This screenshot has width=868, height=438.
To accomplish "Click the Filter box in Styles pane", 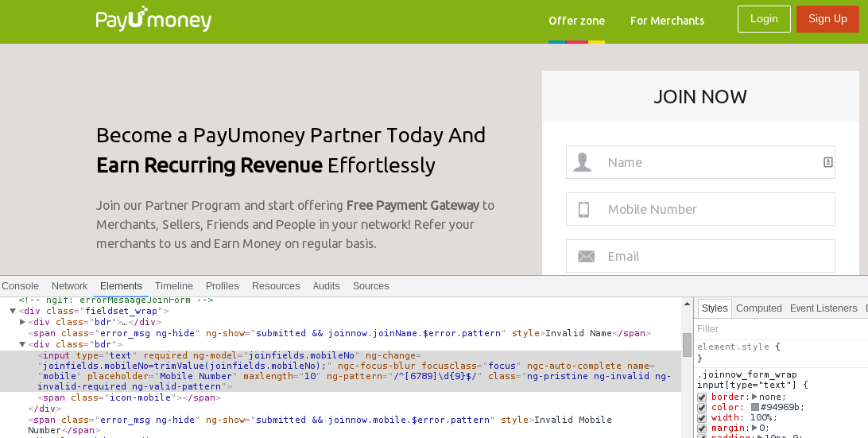I will [781, 329].
